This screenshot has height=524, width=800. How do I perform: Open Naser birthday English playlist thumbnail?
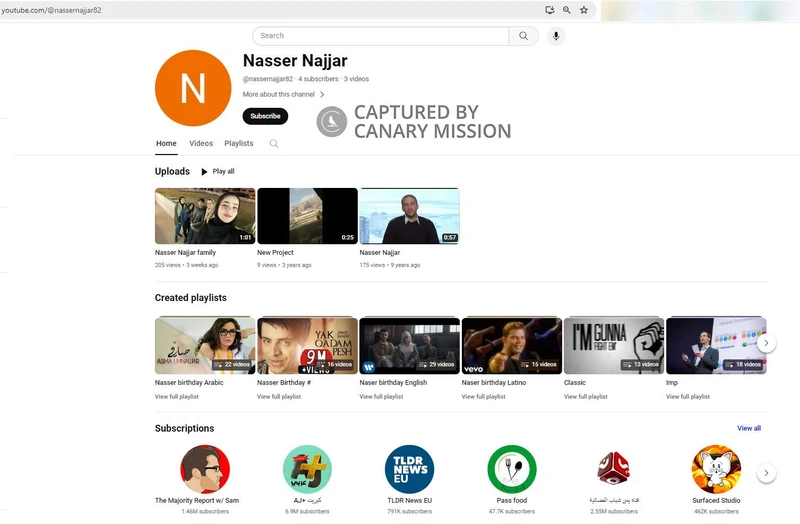pos(410,345)
